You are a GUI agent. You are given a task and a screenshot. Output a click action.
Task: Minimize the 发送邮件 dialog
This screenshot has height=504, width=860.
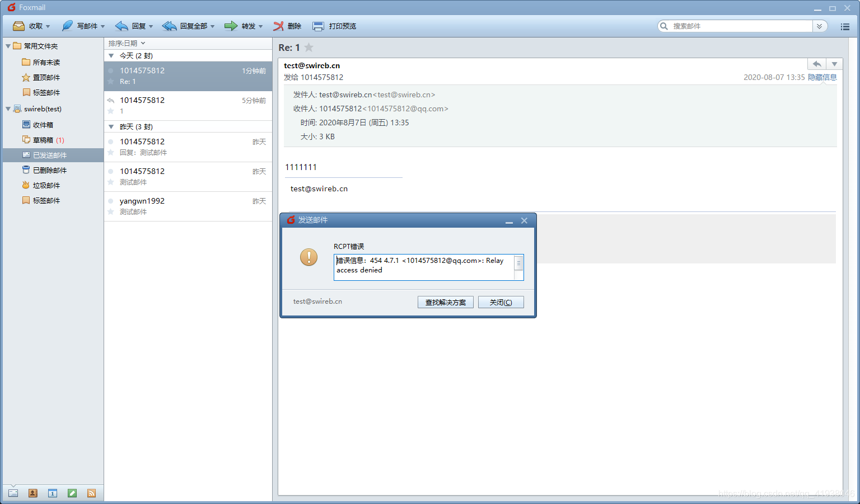[509, 221]
